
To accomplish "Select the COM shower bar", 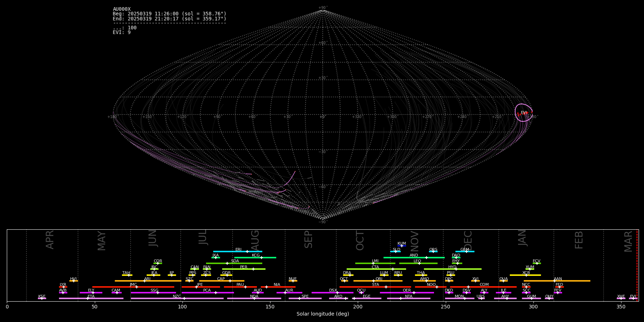I will (483, 287).
